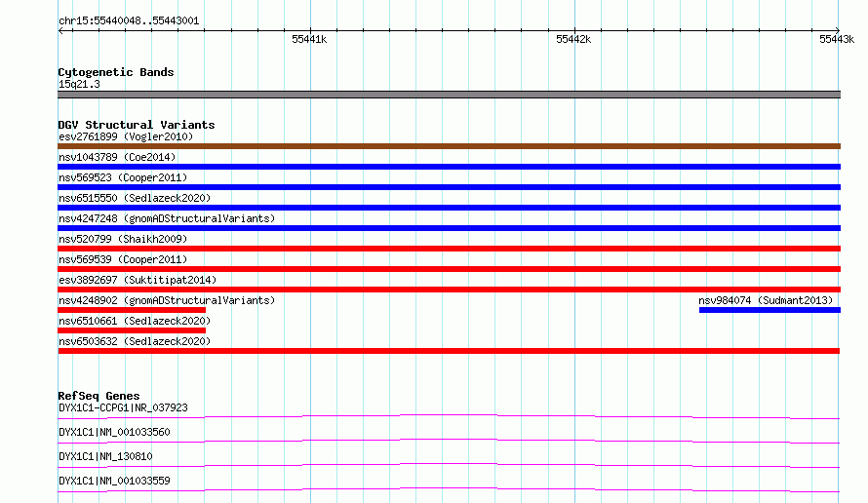Click the red esv3892697 variant bar
Image resolution: width=868 pixels, height=503 pixels.
[x=449, y=290]
